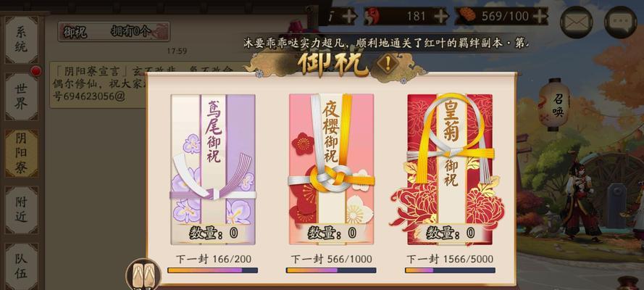Select the 夜樱御祝 pink envelope

click(x=331, y=170)
